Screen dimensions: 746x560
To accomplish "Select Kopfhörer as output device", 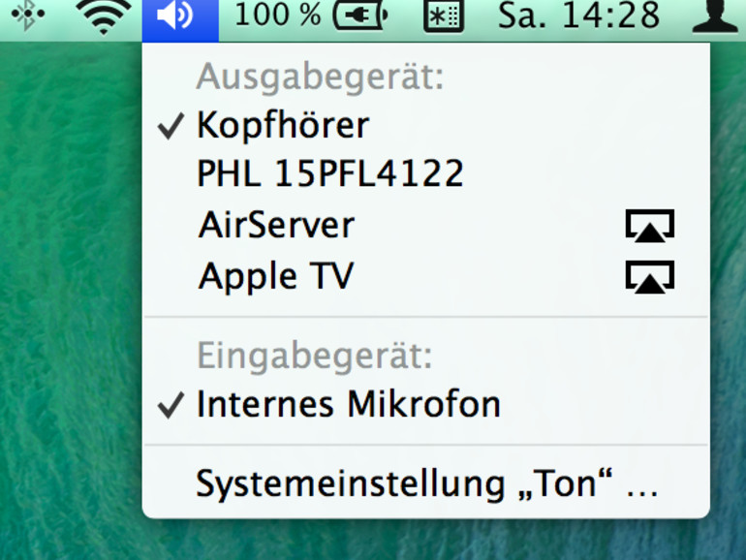I will (426, 125).
